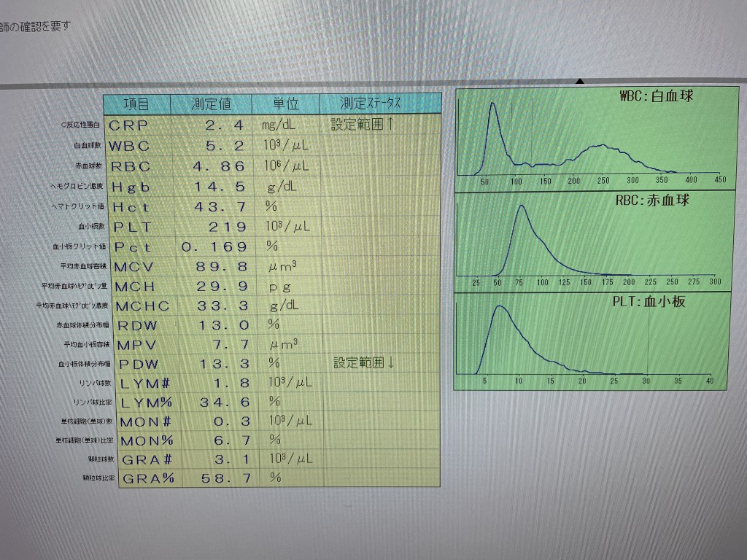This screenshot has height=560, width=747.
Task: Click the ヘモグロビン濃度 row label
Action: (x=77, y=186)
